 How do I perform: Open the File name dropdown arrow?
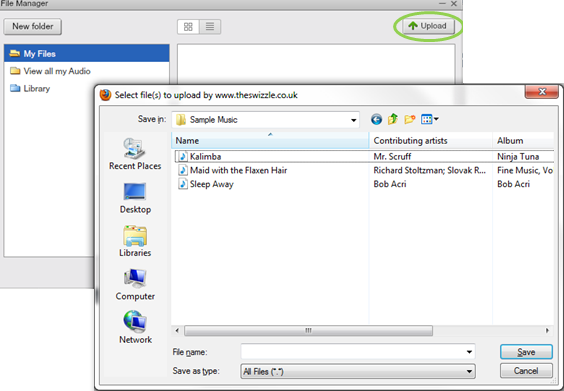click(469, 352)
